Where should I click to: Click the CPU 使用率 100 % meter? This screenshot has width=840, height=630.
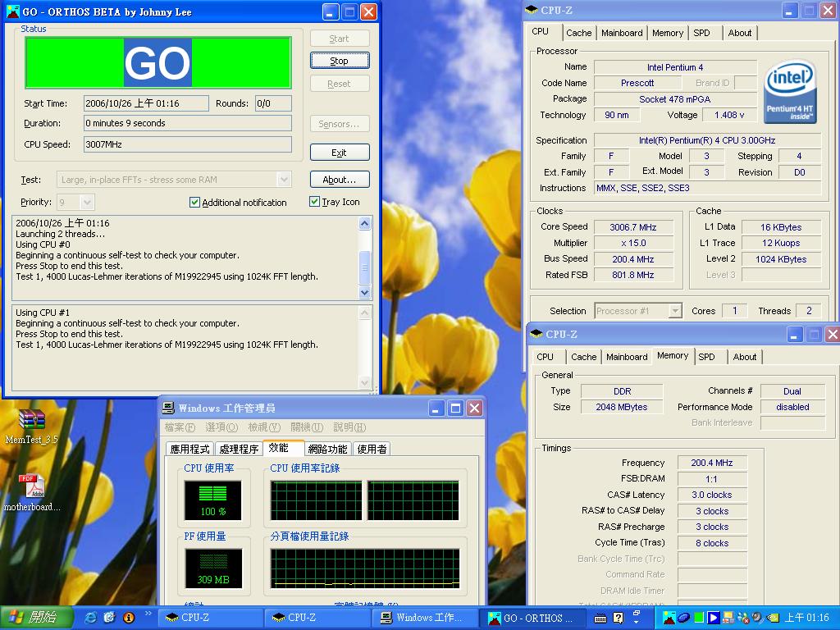[x=212, y=500]
